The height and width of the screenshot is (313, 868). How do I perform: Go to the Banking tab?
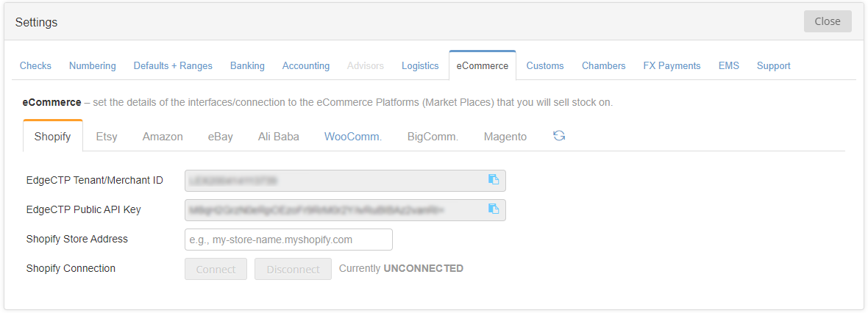[247, 66]
